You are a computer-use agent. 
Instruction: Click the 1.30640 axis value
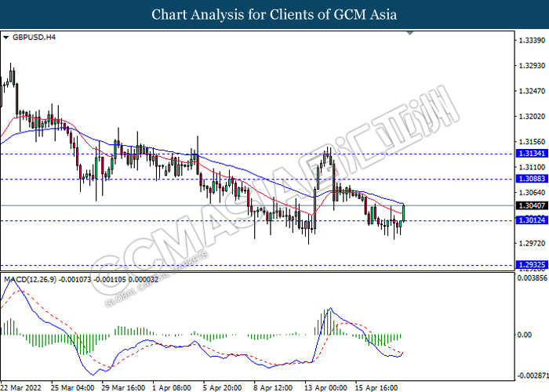pos(532,193)
